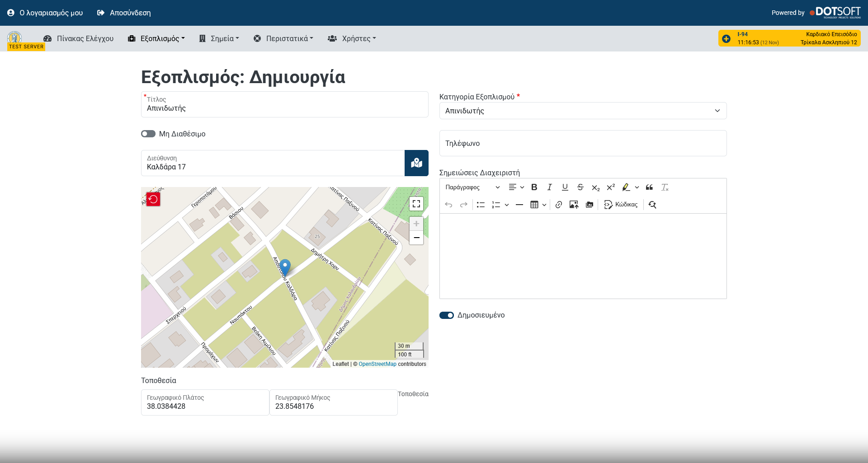The width and height of the screenshot is (868, 463).
Task: Click the Τηλέφωνο input field
Action: coord(583,143)
